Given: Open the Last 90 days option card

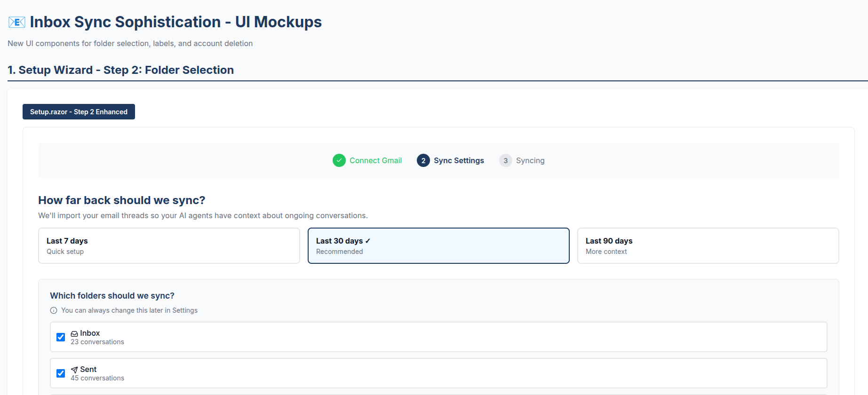Looking at the screenshot, I should tap(708, 245).
